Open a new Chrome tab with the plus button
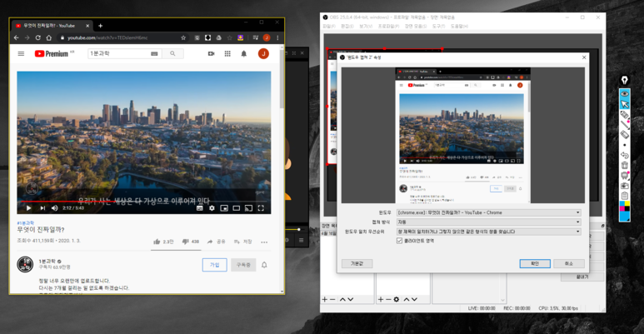Image resolution: width=644 pixels, height=334 pixels. pyautogui.click(x=100, y=26)
